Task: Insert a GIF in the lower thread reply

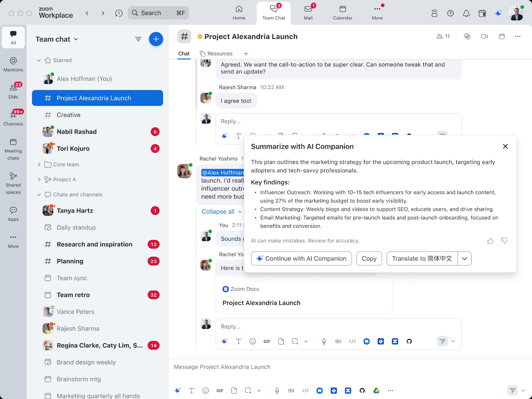Action: point(267,341)
